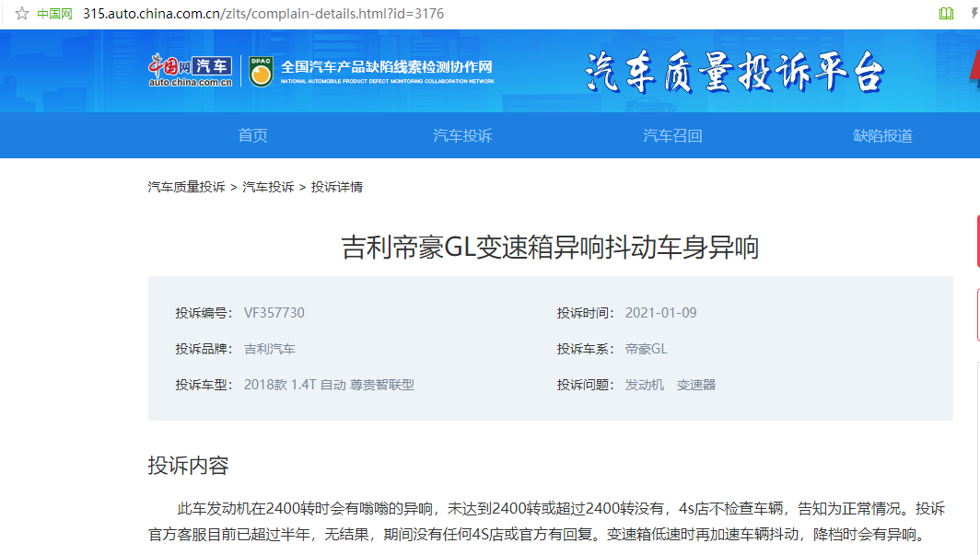This screenshot has width=980, height=555.
Task: Click 投诉详情 breadcrumb text
Action: (x=337, y=187)
